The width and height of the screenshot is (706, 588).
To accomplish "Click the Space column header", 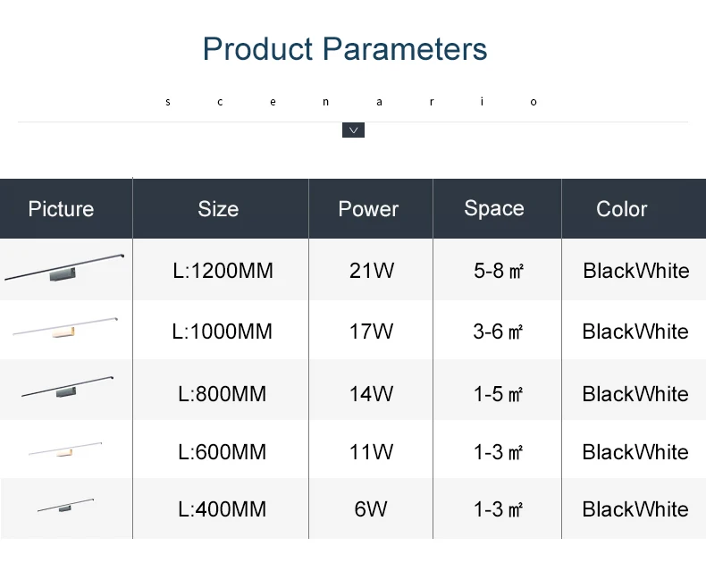I will pyautogui.click(x=494, y=209).
